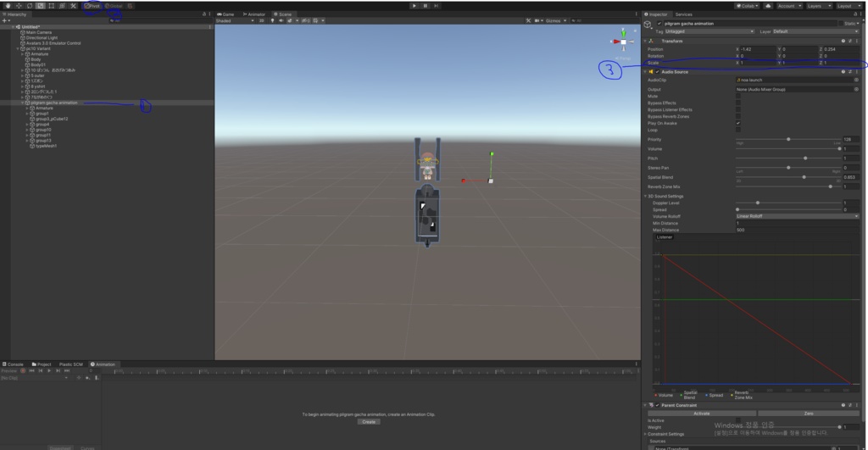Toggle Global handle rotation
The height and width of the screenshot is (450, 868).
114,6
